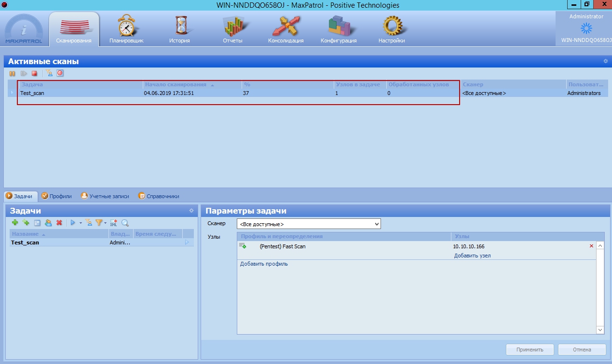
Task: Run Test_scan via its row play arrow
Action: pyautogui.click(x=188, y=243)
